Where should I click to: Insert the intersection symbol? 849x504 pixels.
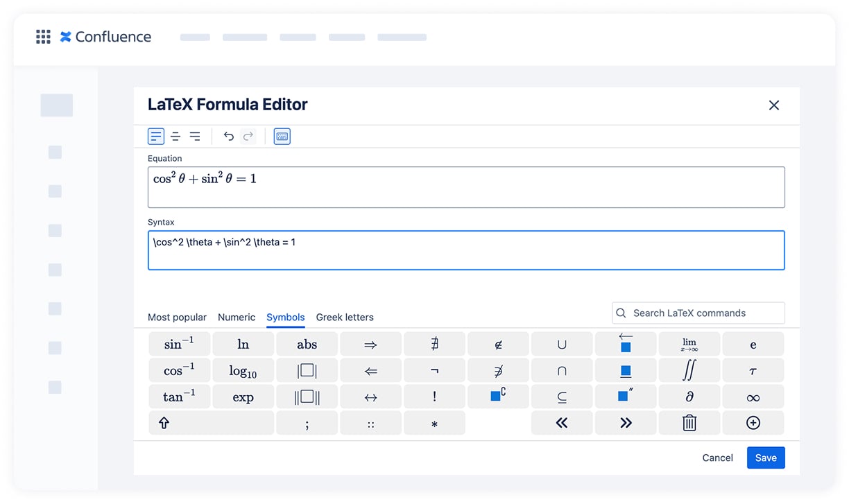tap(562, 370)
